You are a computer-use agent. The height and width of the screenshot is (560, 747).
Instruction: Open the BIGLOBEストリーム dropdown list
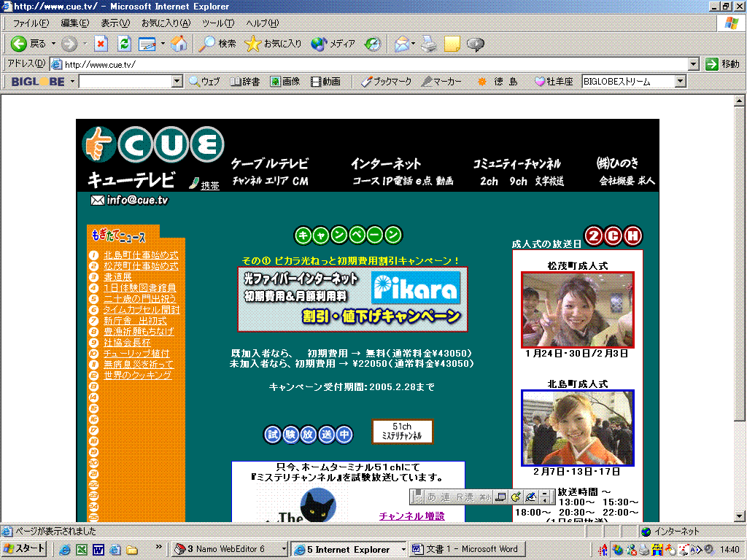click(681, 82)
